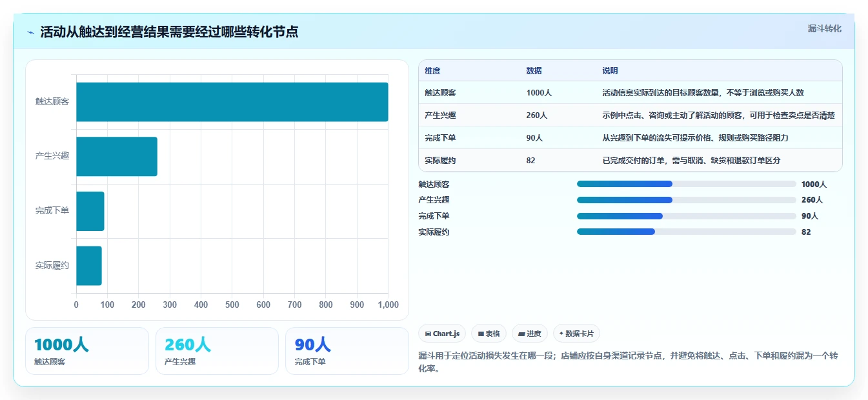Click the 触达顾客 cell in the table
The width and height of the screenshot is (868, 400).
pos(440,93)
